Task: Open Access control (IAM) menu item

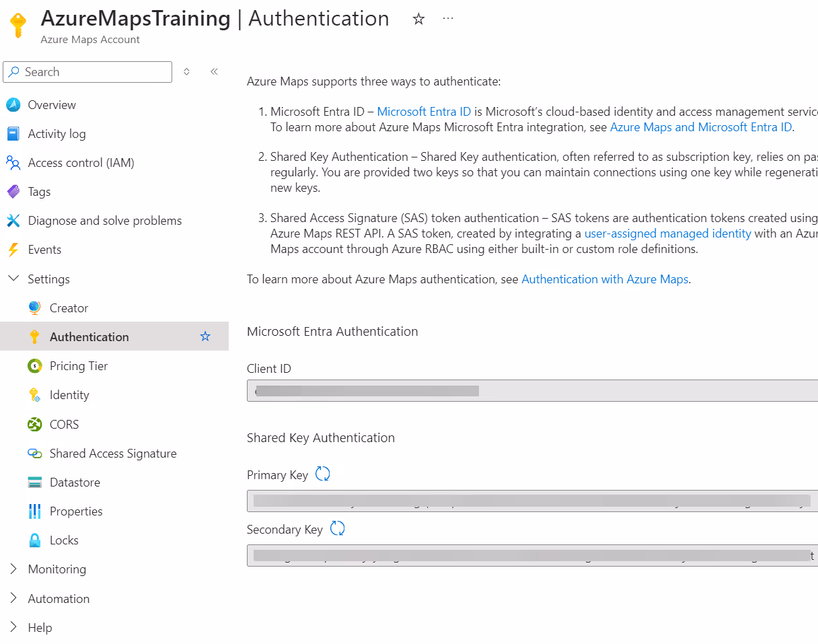Action: coord(81,163)
